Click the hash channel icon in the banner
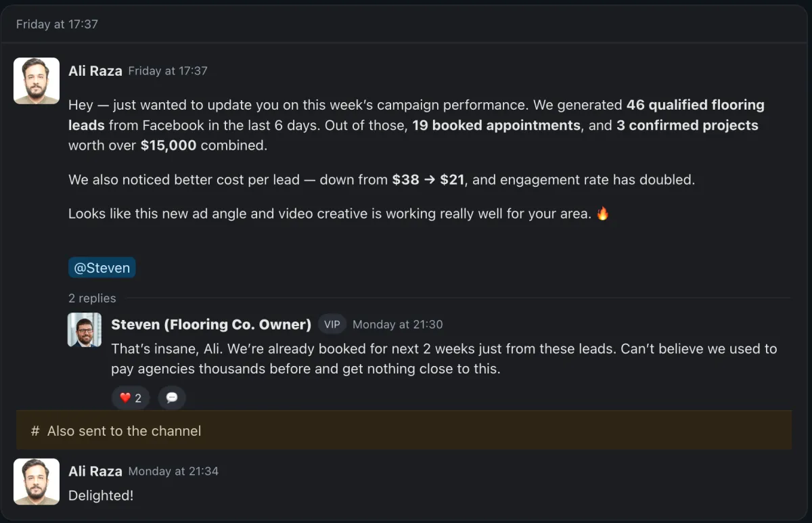This screenshot has width=812, height=523. point(35,431)
